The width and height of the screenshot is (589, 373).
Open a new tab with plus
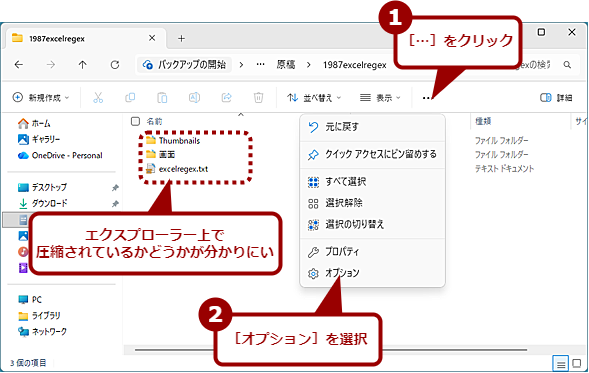[181, 38]
